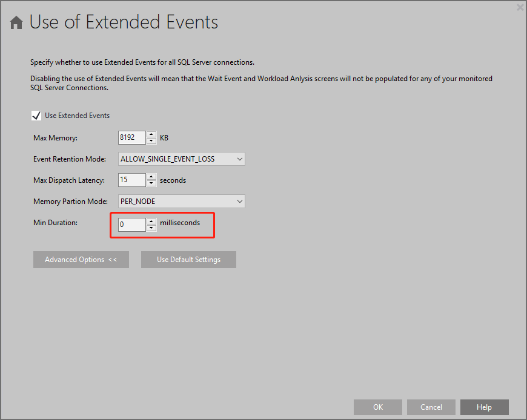Click the Cancel button
527x420 pixels.
click(x=431, y=407)
